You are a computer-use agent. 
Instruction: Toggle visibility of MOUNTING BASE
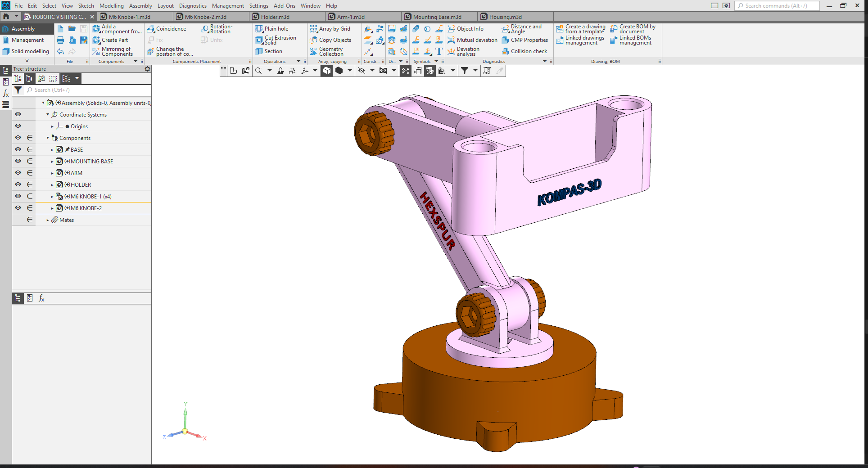tap(18, 161)
